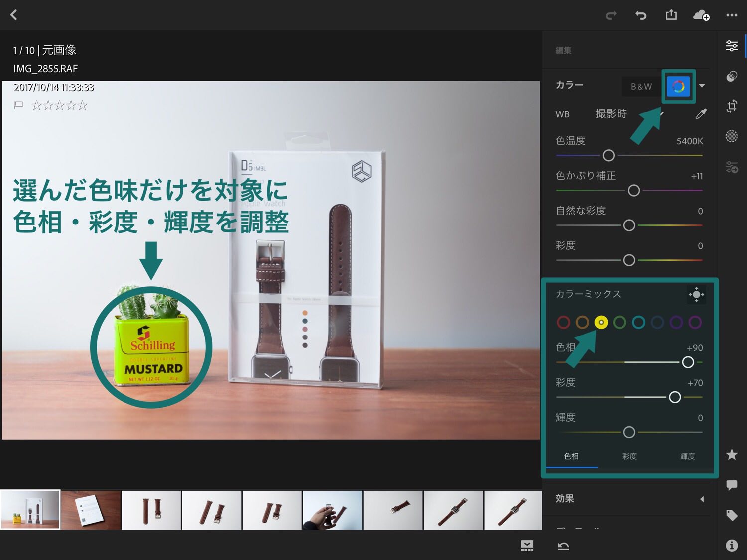Open the keywords tag panel
Screen dimensions: 747x560
(731, 515)
